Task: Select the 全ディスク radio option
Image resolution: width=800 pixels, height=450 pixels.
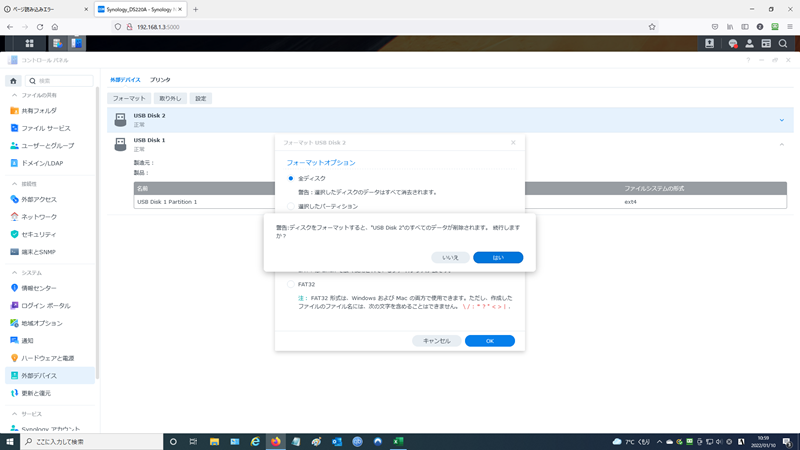Action: [x=291, y=179]
